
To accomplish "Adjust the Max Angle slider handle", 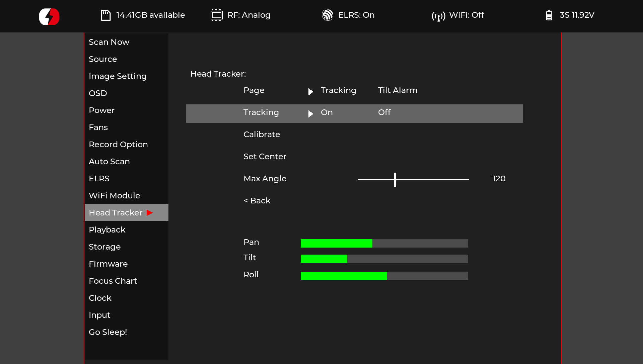I will [x=395, y=180].
